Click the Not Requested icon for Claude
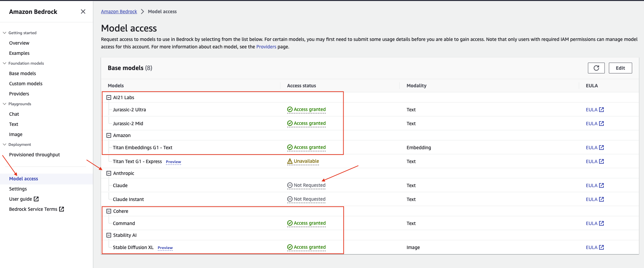This screenshot has height=268, width=644. pyautogui.click(x=290, y=185)
